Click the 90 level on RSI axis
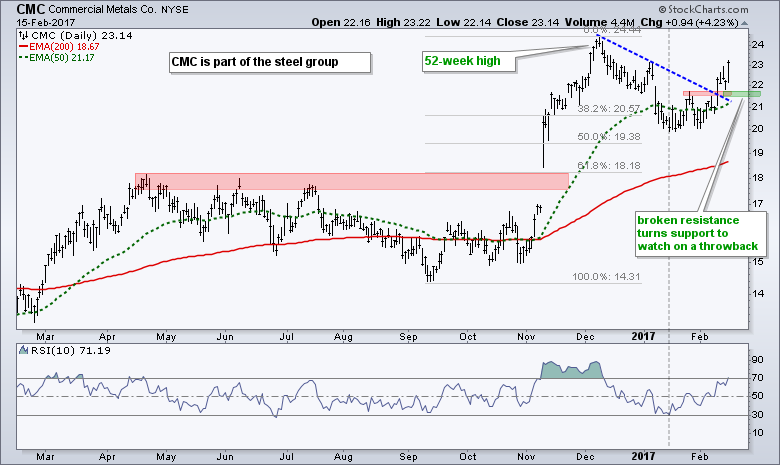The height and width of the screenshot is (465, 780). click(758, 360)
